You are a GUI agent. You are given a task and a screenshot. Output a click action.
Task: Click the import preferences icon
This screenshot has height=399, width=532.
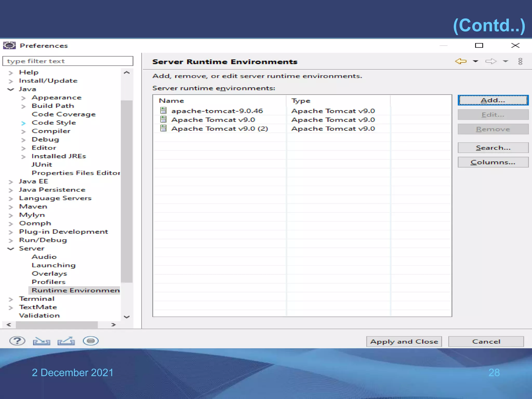[42, 341]
